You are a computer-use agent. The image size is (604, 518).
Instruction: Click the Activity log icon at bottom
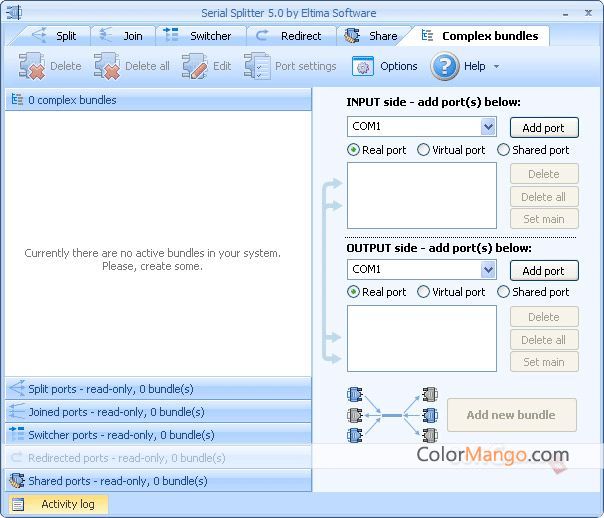[20, 504]
